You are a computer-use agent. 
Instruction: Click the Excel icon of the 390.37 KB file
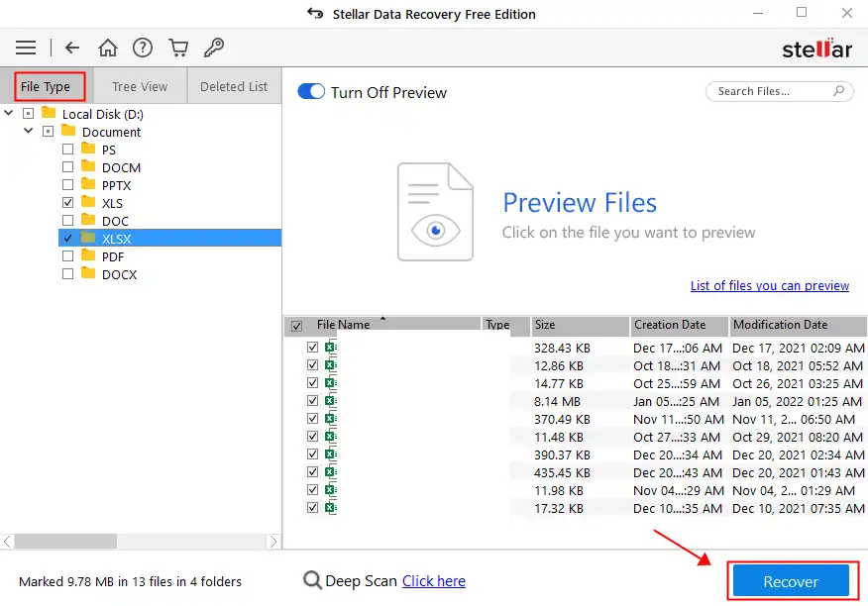point(331,454)
